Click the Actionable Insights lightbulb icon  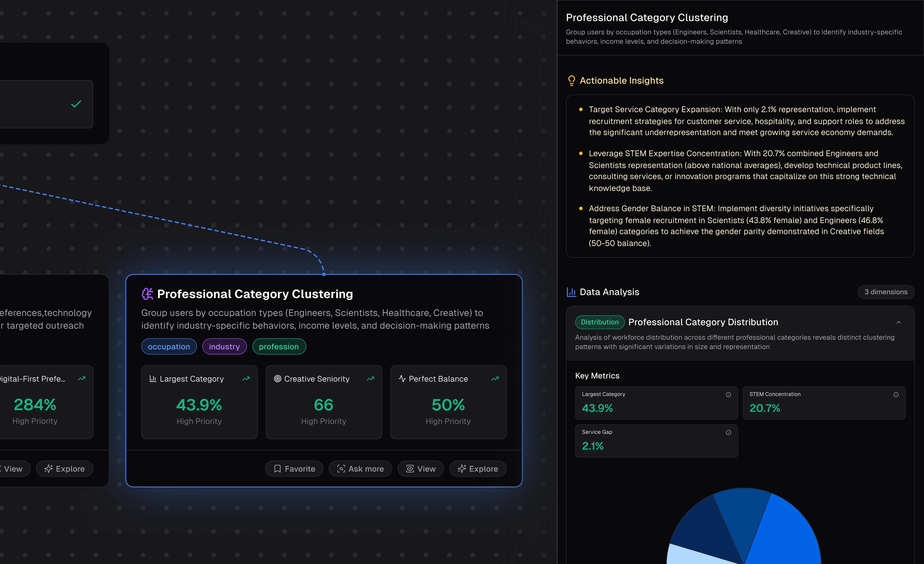tap(571, 80)
